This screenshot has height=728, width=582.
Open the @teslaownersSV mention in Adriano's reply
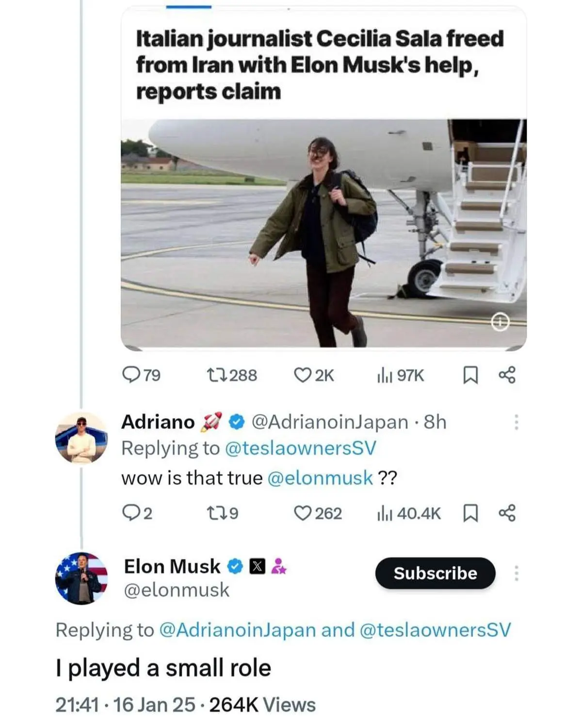[x=300, y=448]
